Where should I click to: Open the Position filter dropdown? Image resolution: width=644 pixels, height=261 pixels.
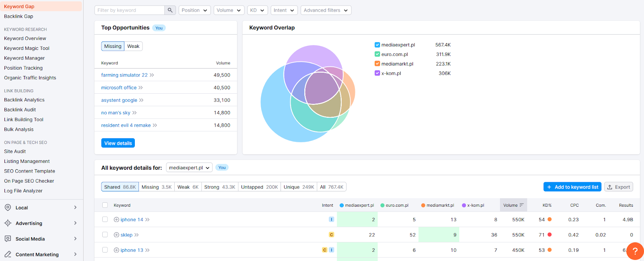click(195, 10)
